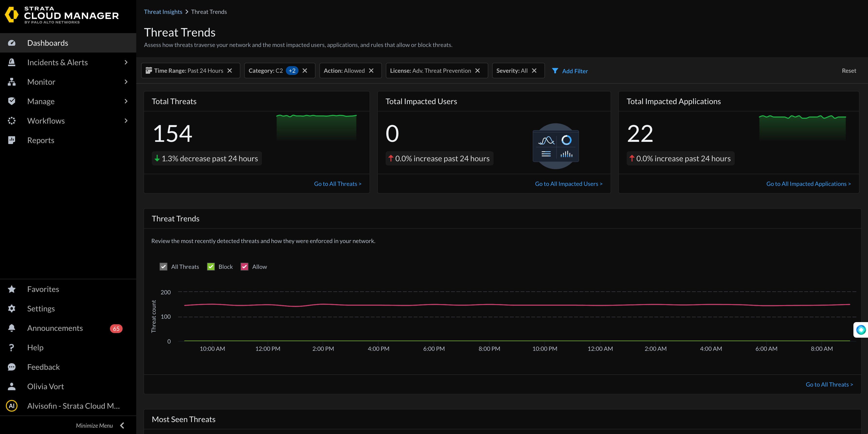The height and width of the screenshot is (434, 868).
Task: Expand the Manage sidebar section
Action: coord(126,101)
